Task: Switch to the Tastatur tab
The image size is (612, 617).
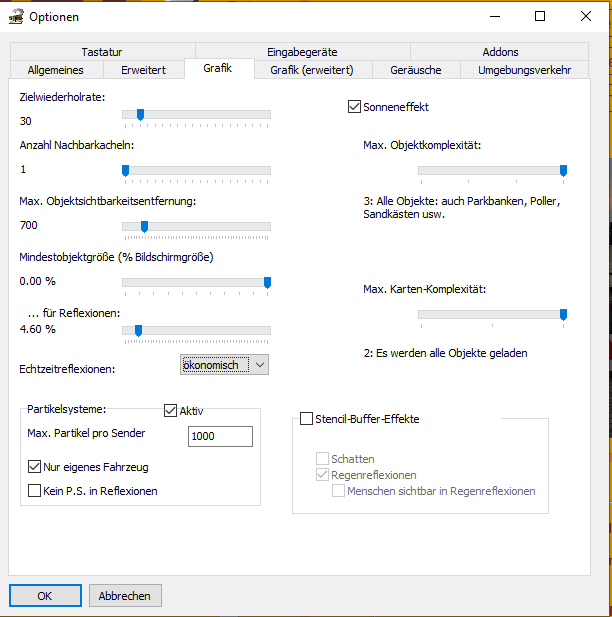Action: coord(103,52)
